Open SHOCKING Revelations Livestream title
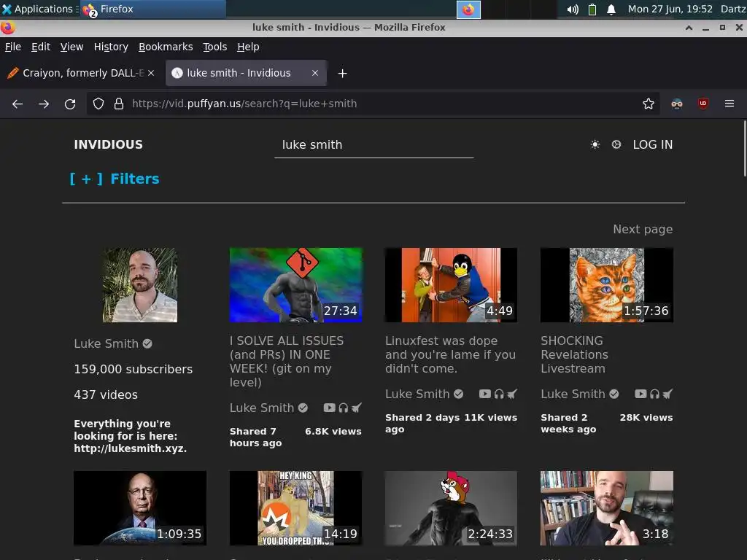Image resolution: width=747 pixels, height=560 pixels. (x=574, y=354)
